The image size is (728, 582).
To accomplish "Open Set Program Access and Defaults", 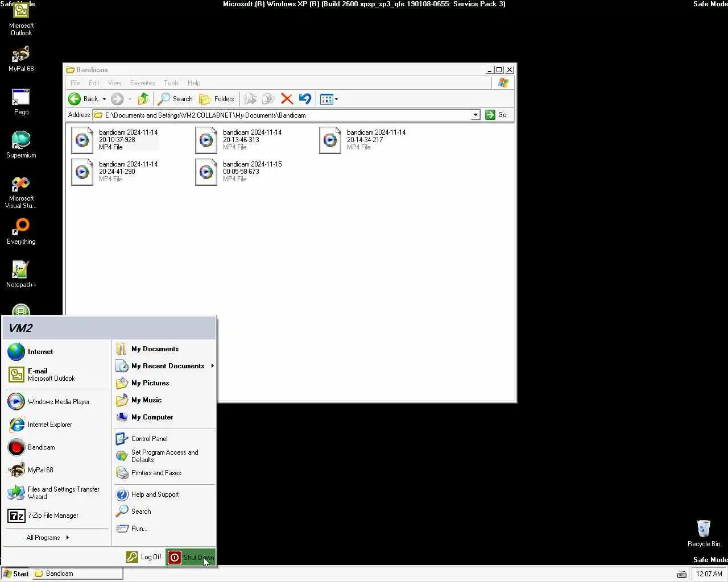I will pos(164,456).
